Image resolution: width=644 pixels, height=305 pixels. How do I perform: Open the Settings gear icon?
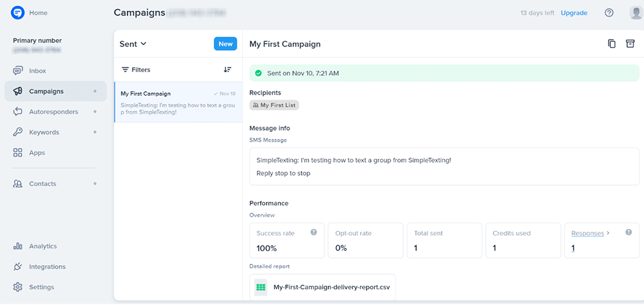(x=17, y=287)
